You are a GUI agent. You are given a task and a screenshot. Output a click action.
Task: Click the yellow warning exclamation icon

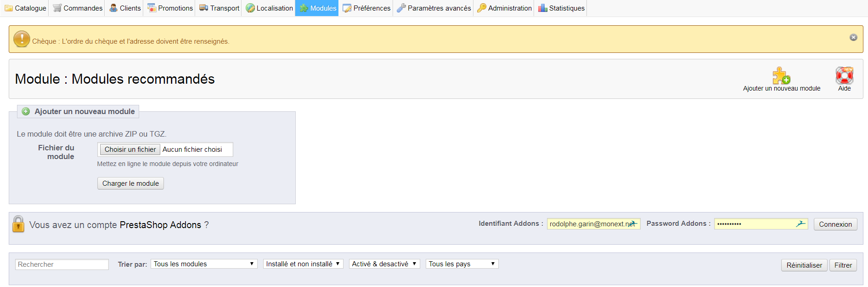click(22, 40)
